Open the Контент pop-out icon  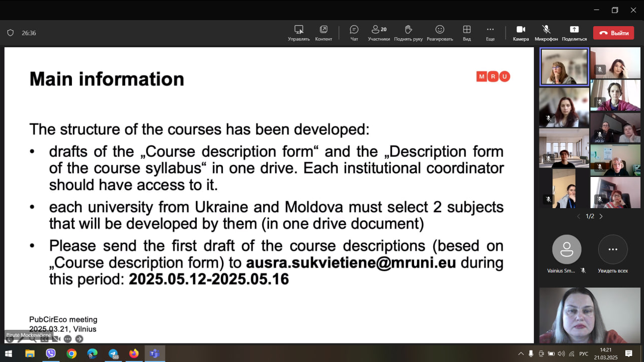(324, 33)
